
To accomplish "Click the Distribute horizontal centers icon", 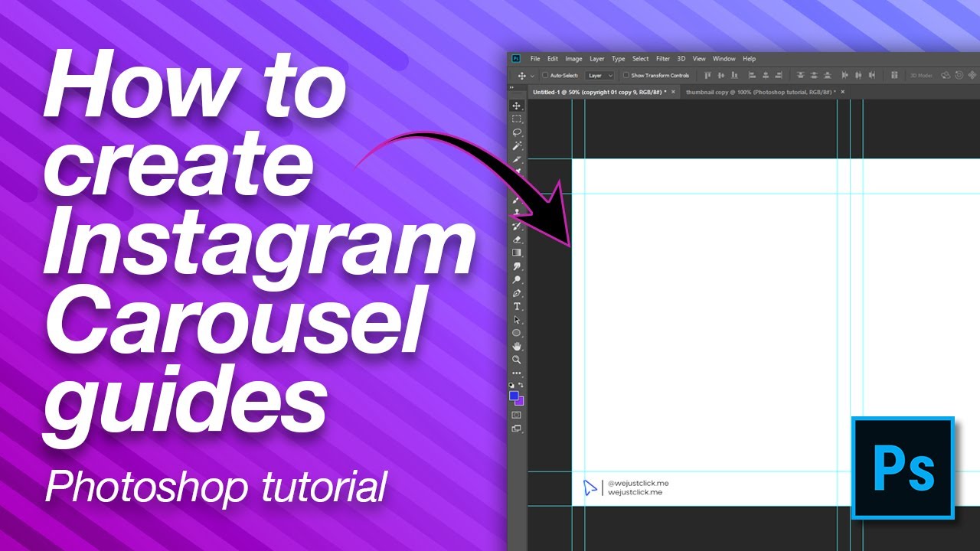I will pos(858,75).
